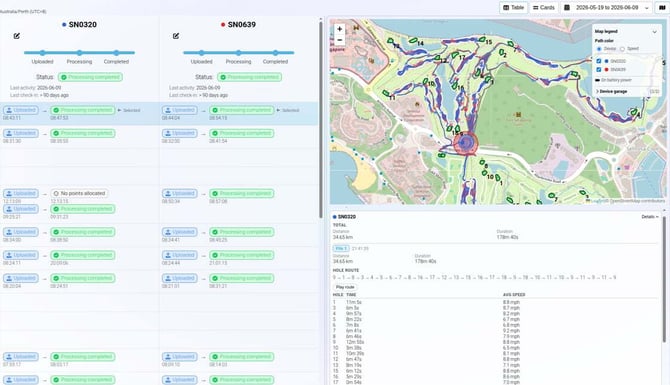Click SN0320 progress bar Processing step
Screen dimensions: 670x385
click(x=79, y=53)
